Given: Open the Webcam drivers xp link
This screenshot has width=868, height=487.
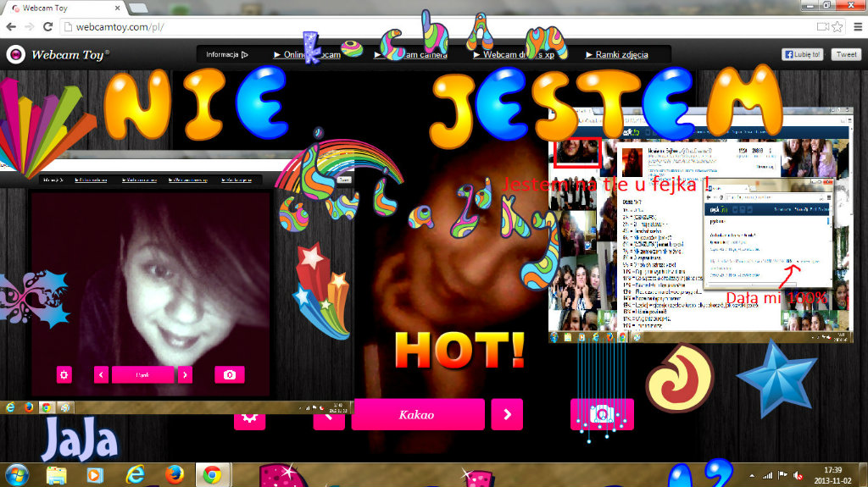Looking at the screenshot, I should [514, 54].
